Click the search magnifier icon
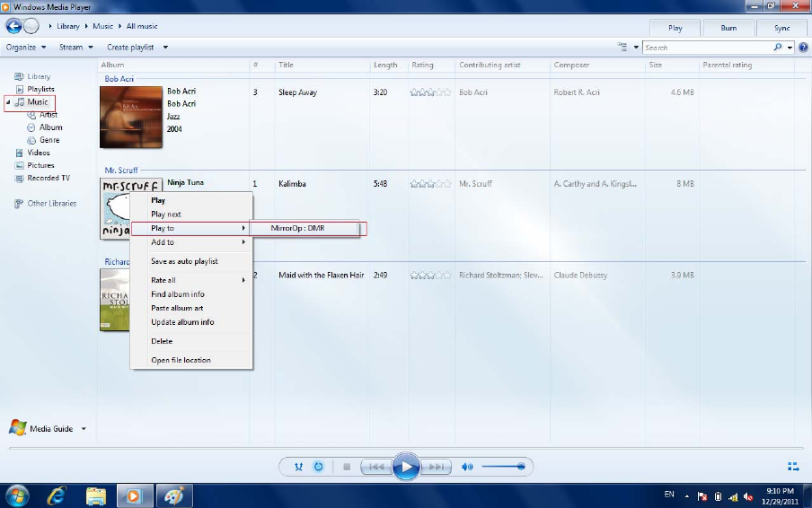The width and height of the screenshot is (812, 508). coord(777,47)
